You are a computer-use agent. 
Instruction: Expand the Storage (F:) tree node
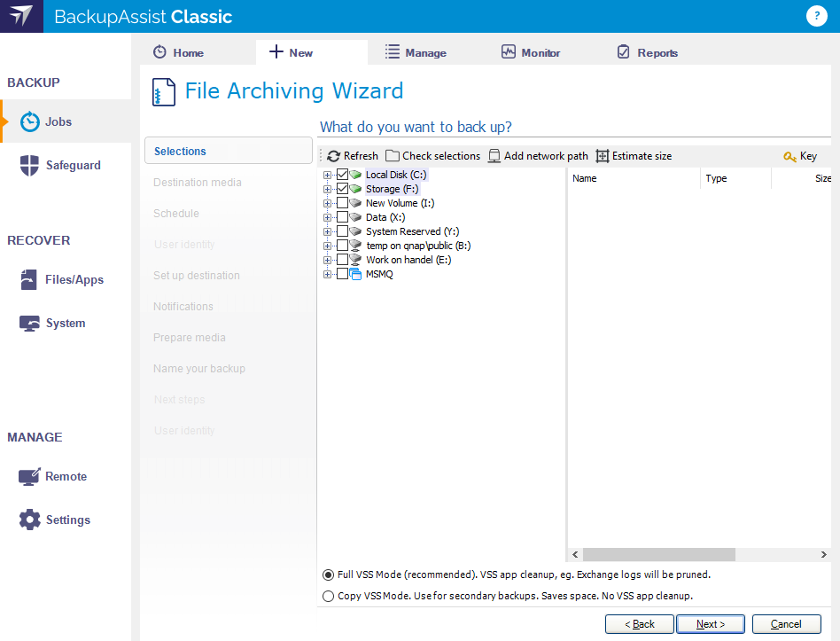tap(327, 189)
